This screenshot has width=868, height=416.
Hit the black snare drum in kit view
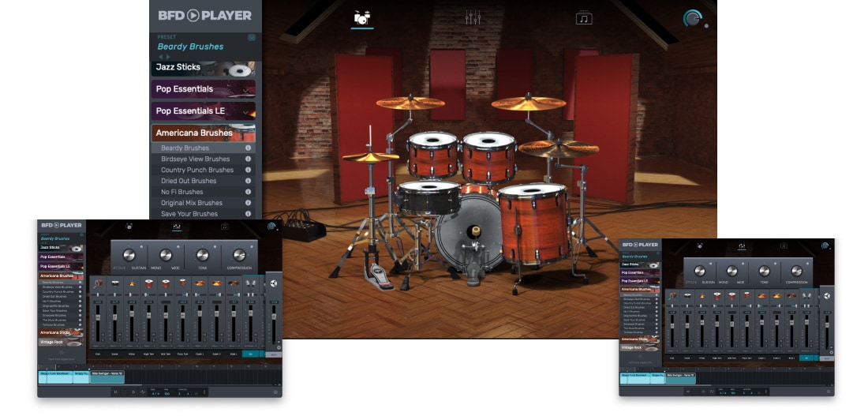pos(429,198)
